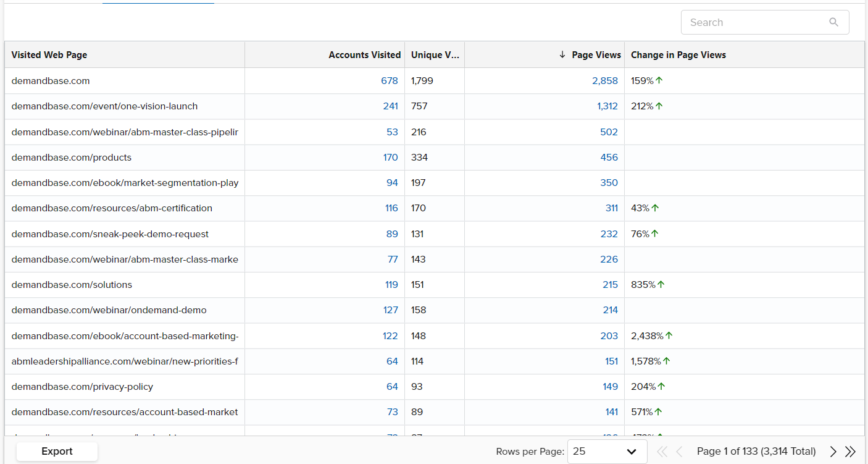Select the demandbase.com row text

point(51,81)
